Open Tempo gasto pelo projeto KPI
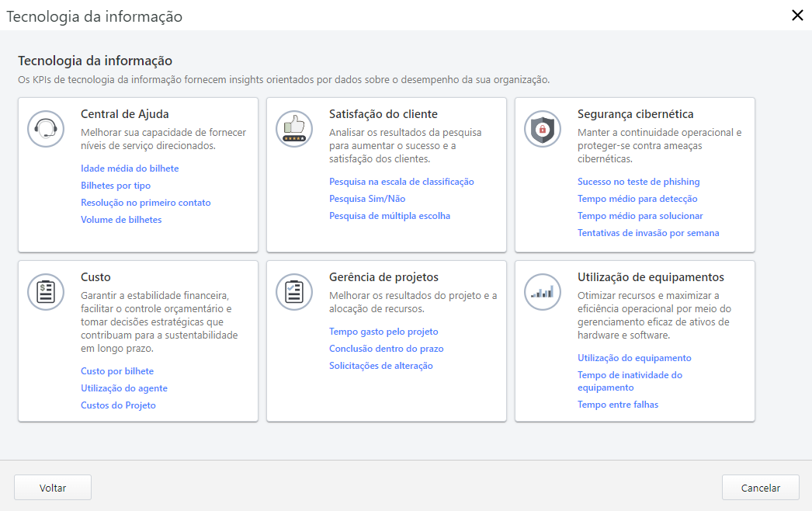Viewport: 812px width, 511px height. tap(383, 331)
